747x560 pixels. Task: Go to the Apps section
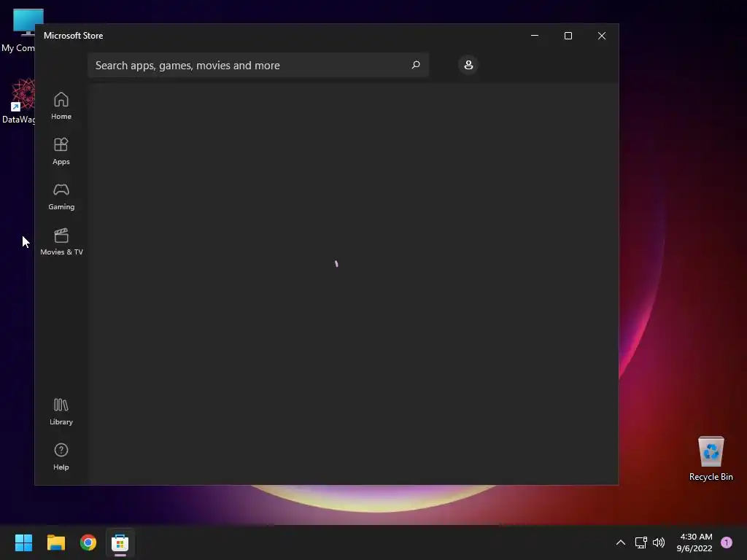click(61, 152)
